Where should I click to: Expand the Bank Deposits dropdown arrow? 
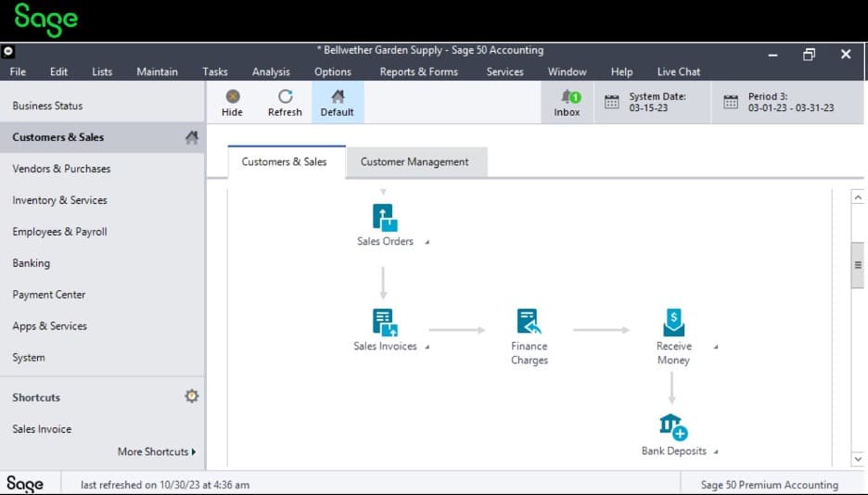[716, 451]
